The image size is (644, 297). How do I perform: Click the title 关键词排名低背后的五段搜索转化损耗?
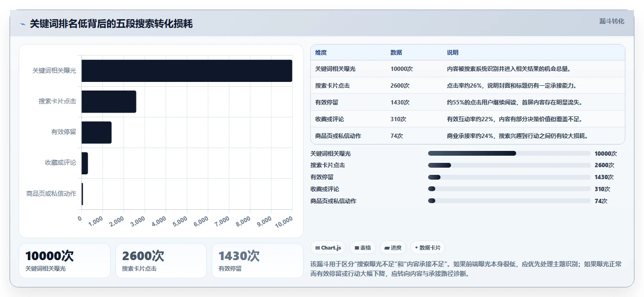coord(111,24)
